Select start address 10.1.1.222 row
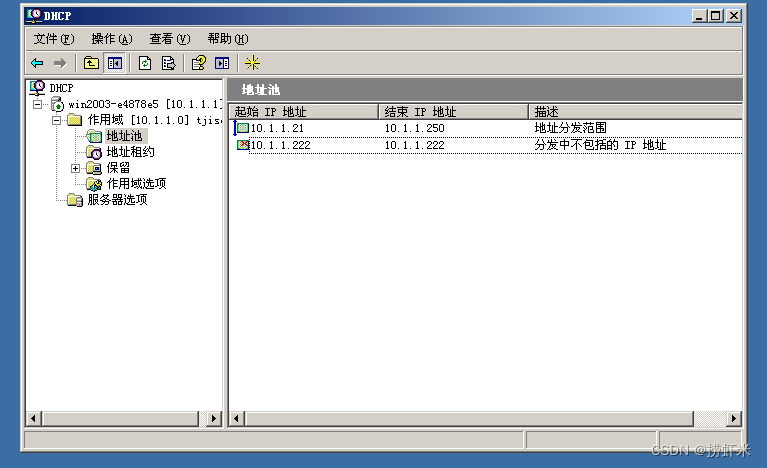Viewport: 767px width, 468px height. 280,145
